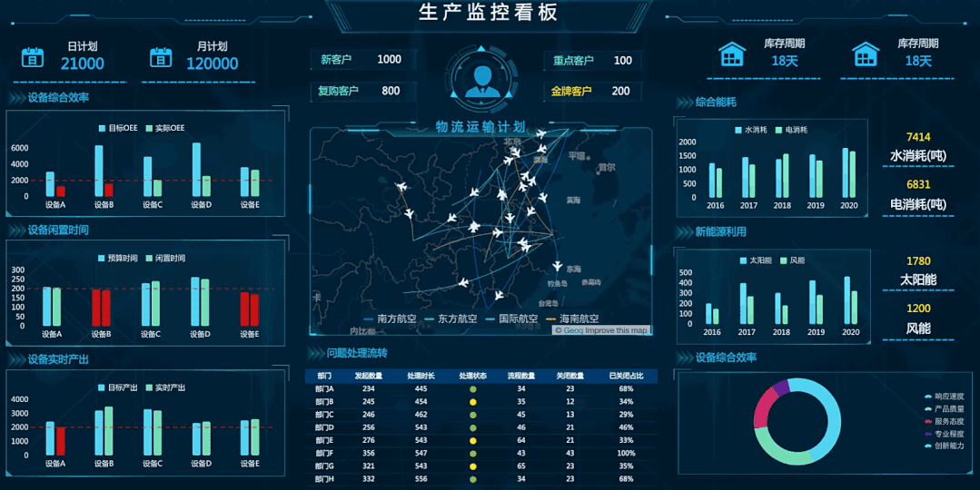Select the 复购客户 800 customer box
Viewport: 980px width, 490px height.
click(361, 91)
